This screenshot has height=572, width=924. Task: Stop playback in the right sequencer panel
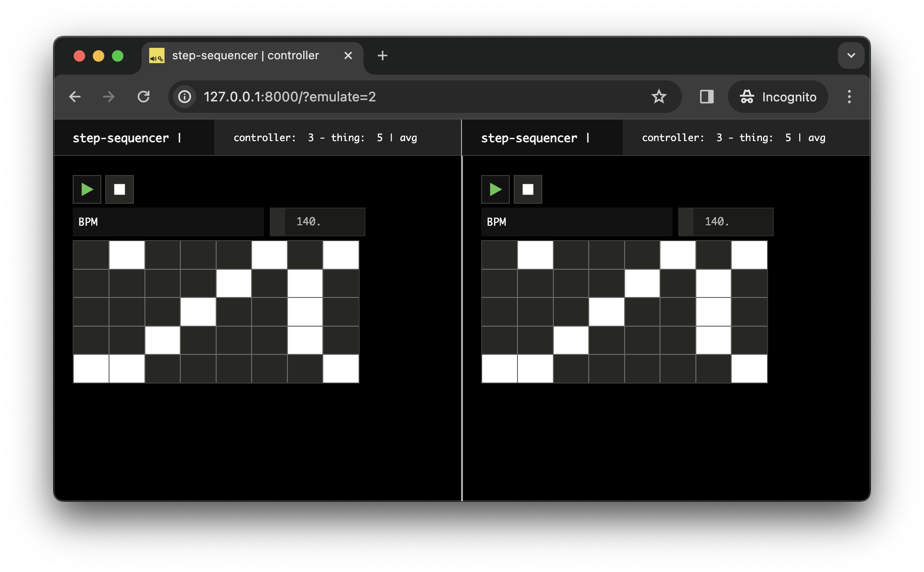click(x=528, y=189)
